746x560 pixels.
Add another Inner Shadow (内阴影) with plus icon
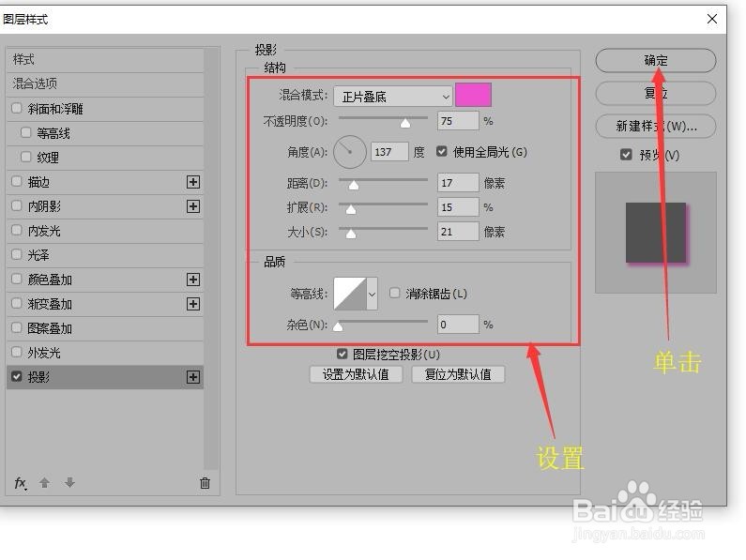tap(193, 206)
